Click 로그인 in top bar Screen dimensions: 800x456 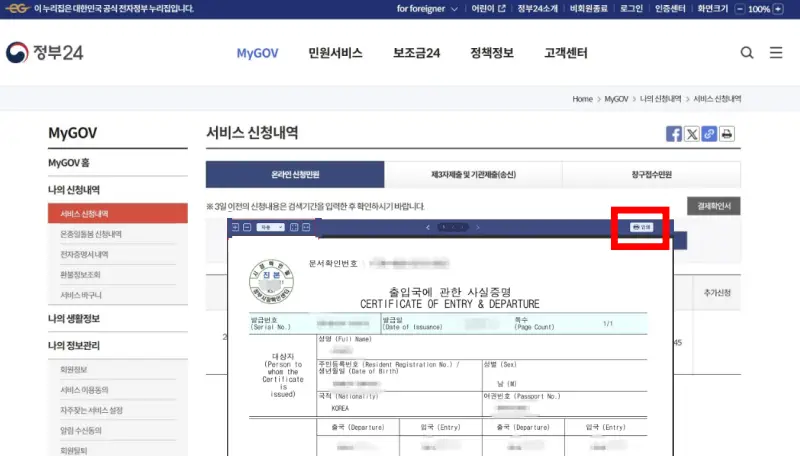click(631, 9)
